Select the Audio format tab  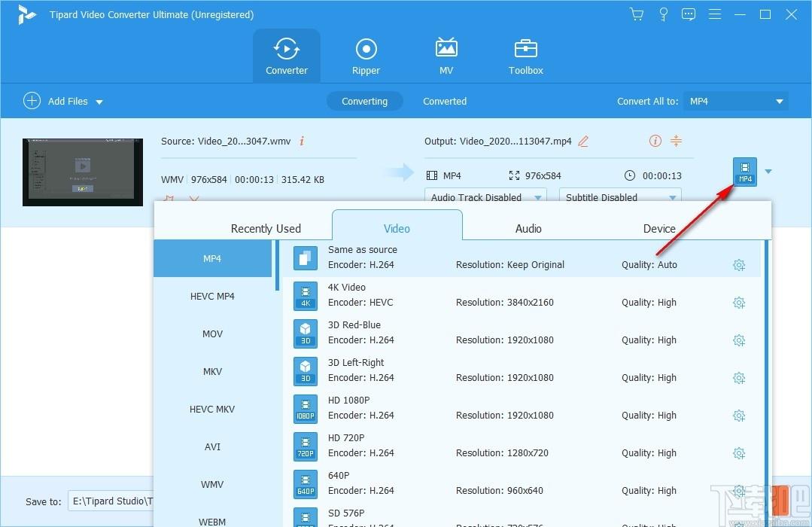click(x=528, y=229)
